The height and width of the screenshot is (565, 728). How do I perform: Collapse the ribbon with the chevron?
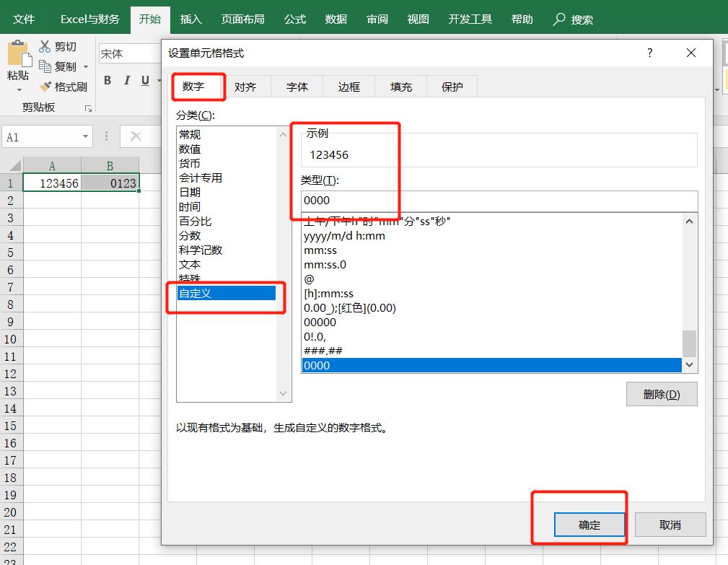click(x=717, y=89)
